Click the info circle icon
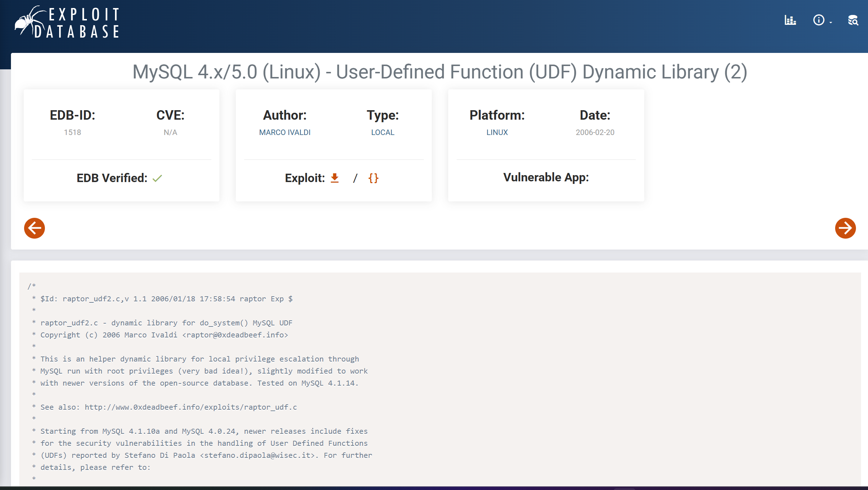Screen dimensions: 868x490 click(x=818, y=20)
